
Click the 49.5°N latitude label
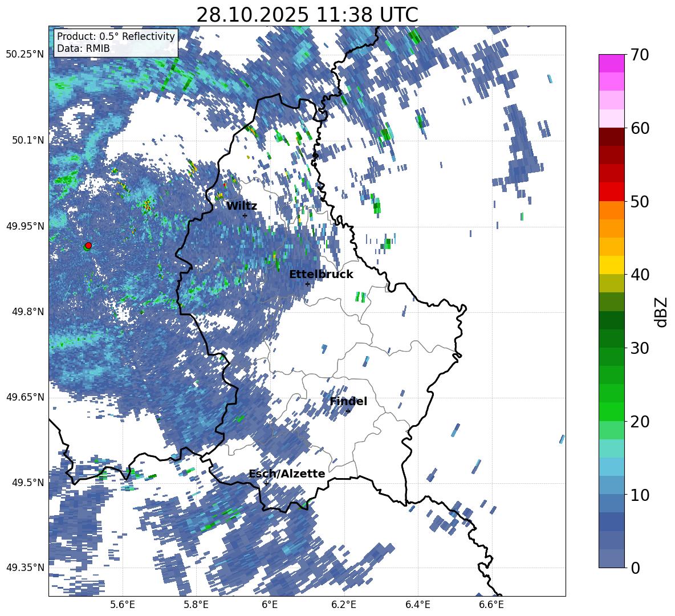pos(29,483)
